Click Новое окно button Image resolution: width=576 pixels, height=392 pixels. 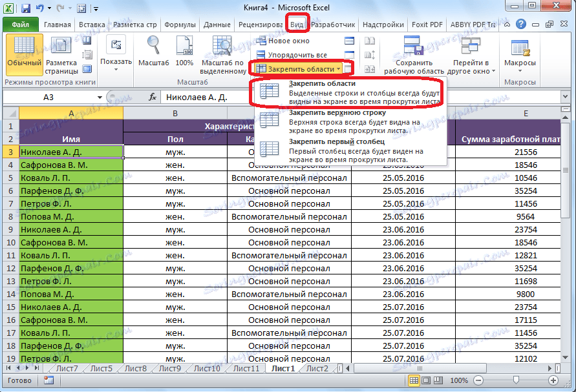click(283, 41)
